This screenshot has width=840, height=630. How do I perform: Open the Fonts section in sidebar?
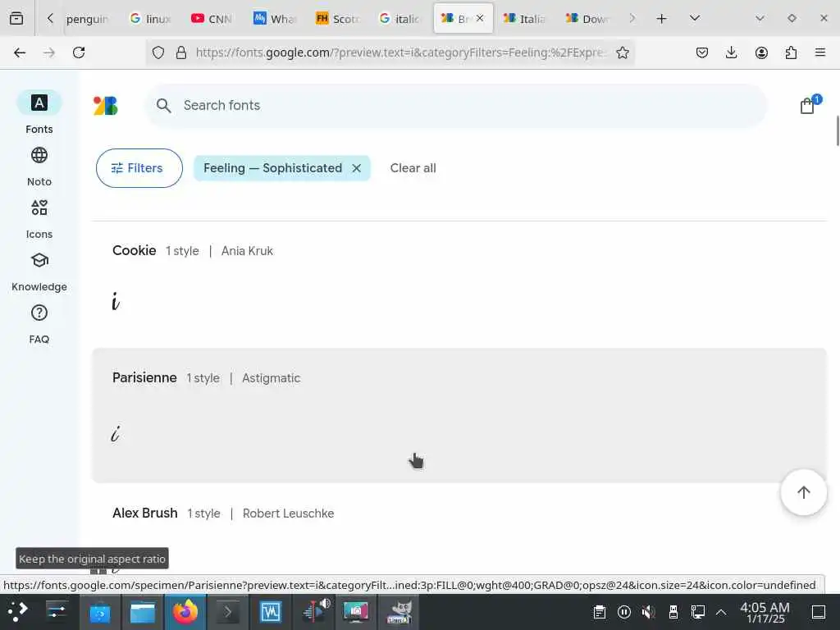(x=39, y=112)
